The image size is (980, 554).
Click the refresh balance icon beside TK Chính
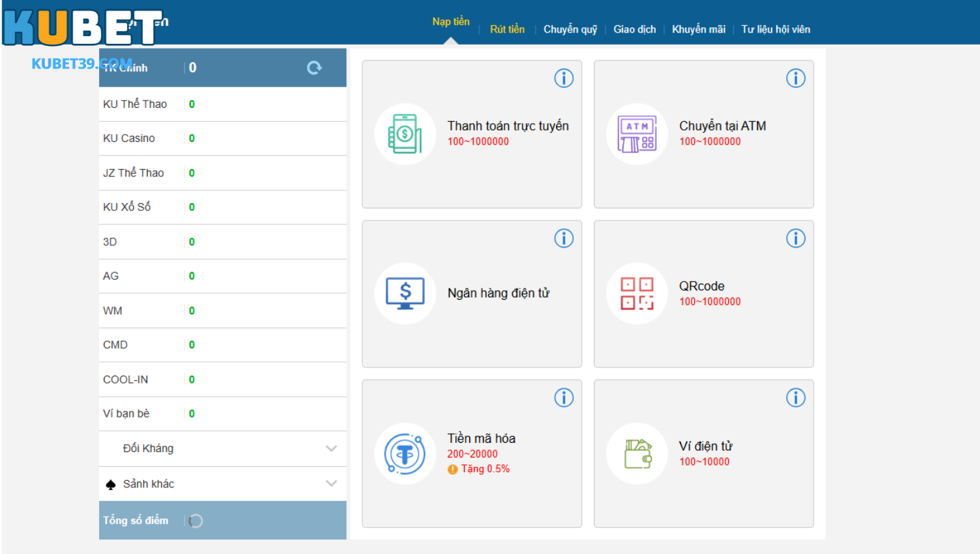314,67
